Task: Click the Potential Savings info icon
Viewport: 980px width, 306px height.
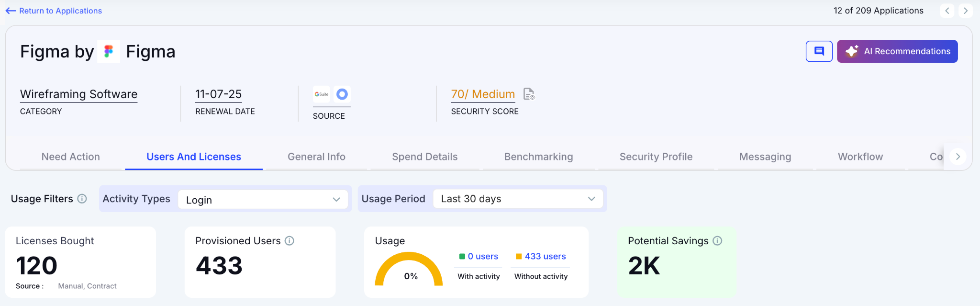Action: [x=717, y=241]
